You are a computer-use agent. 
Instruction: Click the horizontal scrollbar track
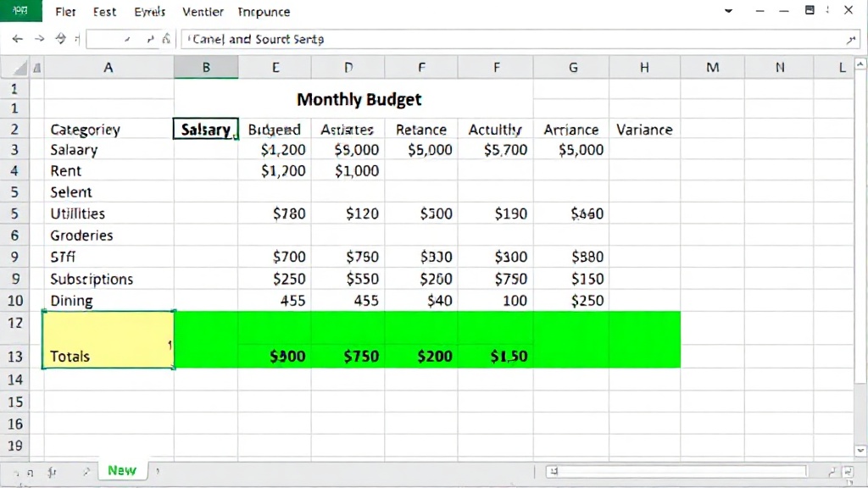(x=676, y=471)
